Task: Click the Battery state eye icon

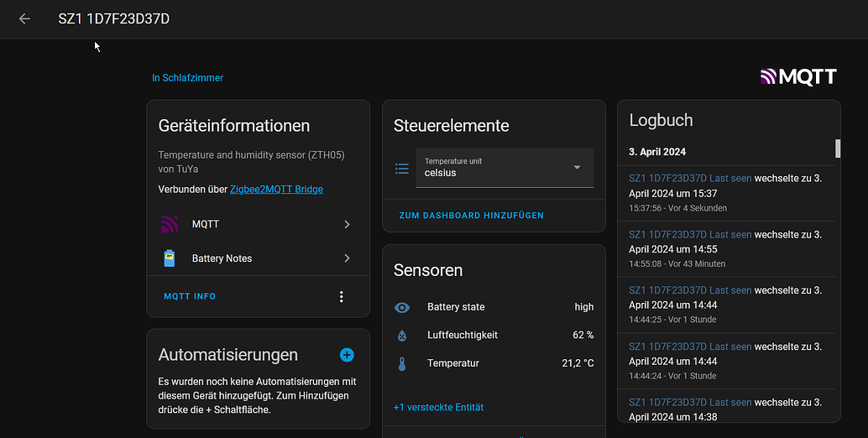Action: point(401,307)
